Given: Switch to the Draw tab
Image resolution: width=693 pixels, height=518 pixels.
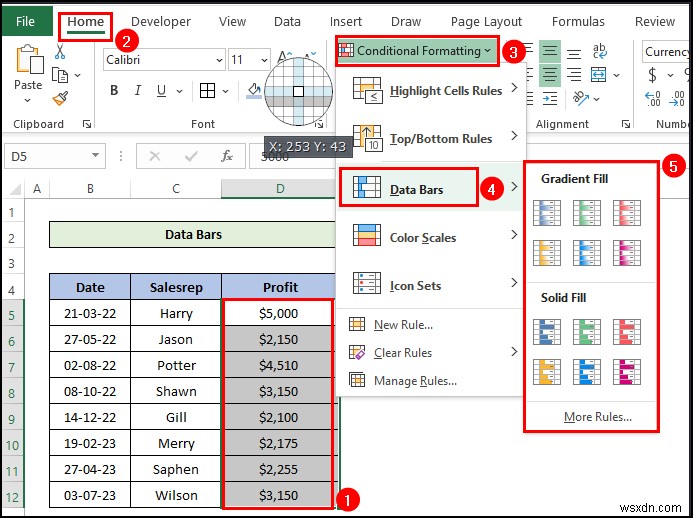Looking at the screenshot, I should click(x=406, y=22).
